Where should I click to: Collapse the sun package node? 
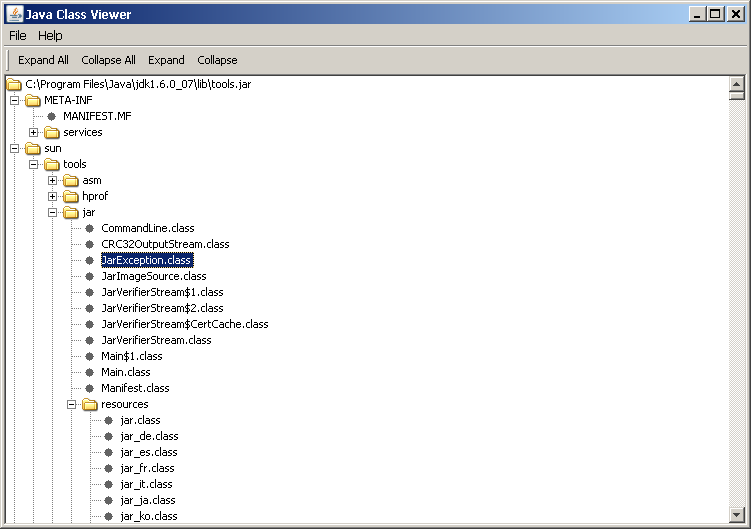coord(14,148)
